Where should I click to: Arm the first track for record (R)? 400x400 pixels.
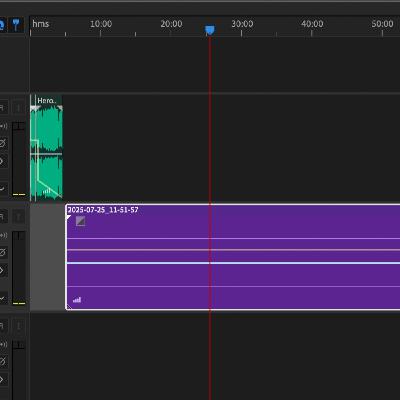tap(2, 108)
